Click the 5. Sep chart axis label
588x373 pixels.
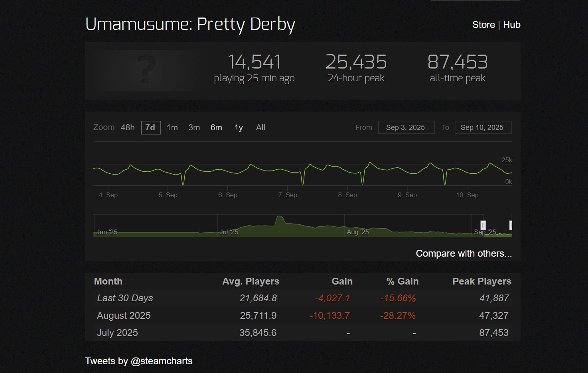point(168,195)
